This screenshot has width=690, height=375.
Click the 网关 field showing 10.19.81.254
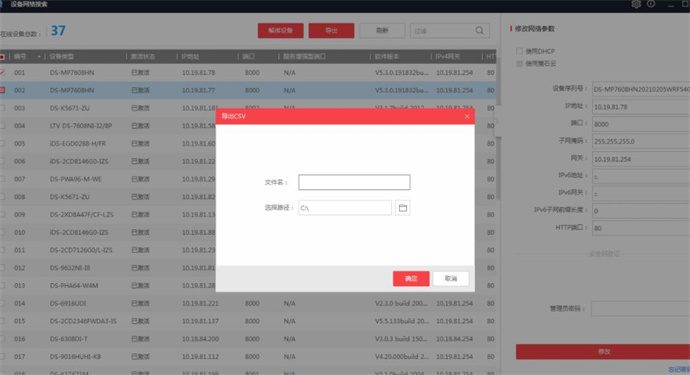click(641, 159)
